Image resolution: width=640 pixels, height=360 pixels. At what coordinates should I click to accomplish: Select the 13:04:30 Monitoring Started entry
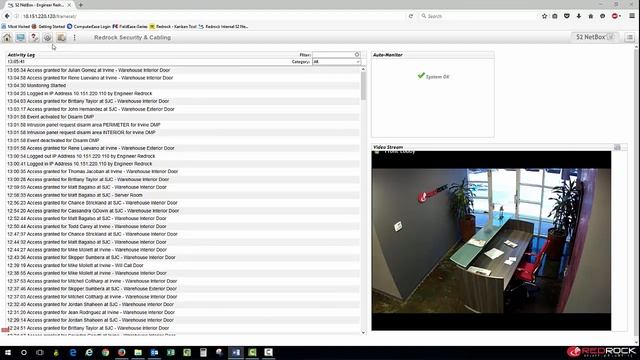(183, 86)
